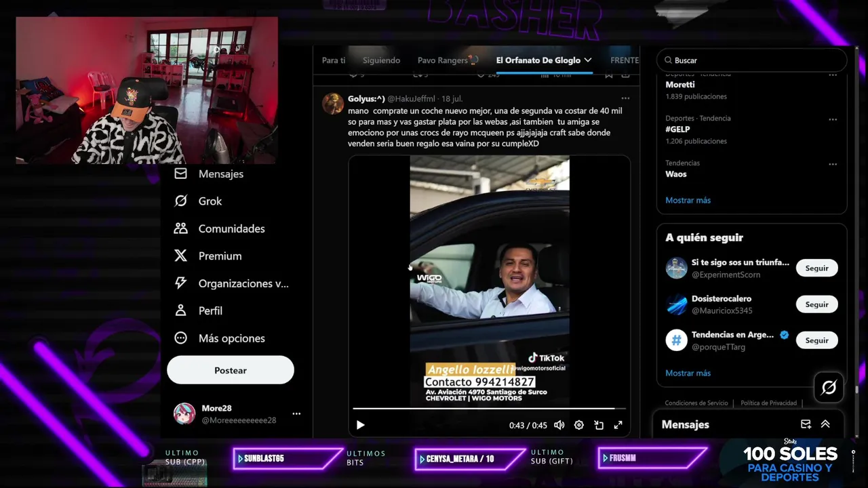Click the CENYSA_METARA / 10 bits banner
The height and width of the screenshot is (488, 868).
click(x=470, y=459)
